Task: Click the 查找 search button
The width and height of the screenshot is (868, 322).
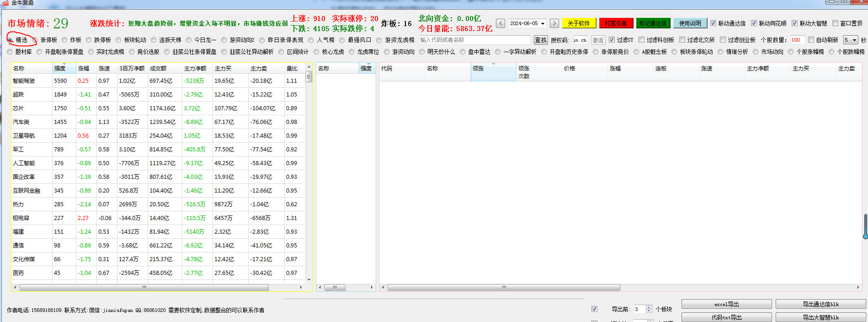Action: click(x=541, y=40)
